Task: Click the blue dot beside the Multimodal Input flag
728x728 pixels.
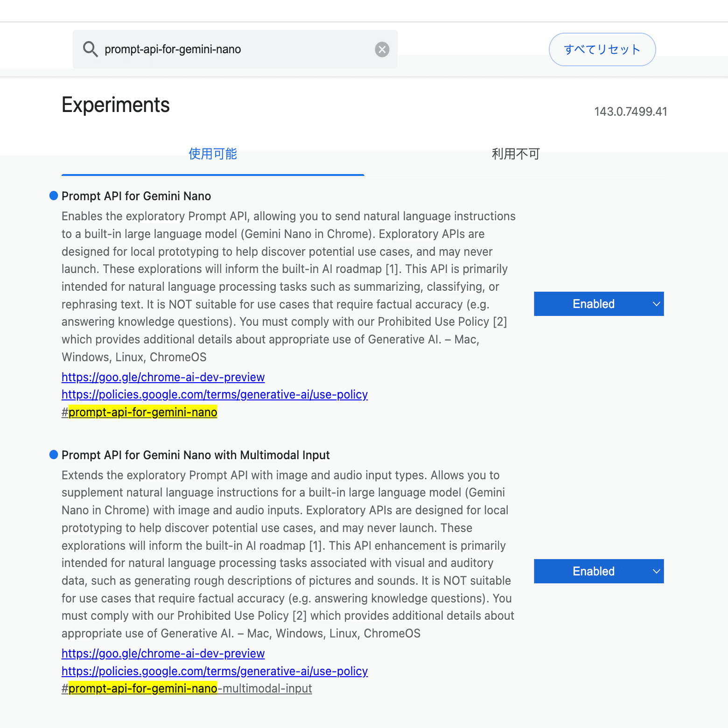Action: (x=54, y=455)
